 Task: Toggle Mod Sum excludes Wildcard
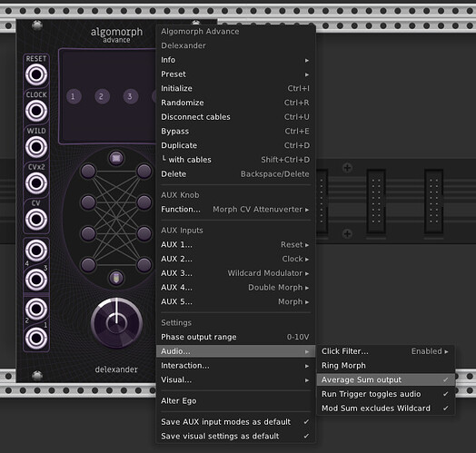click(x=385, y=409)
